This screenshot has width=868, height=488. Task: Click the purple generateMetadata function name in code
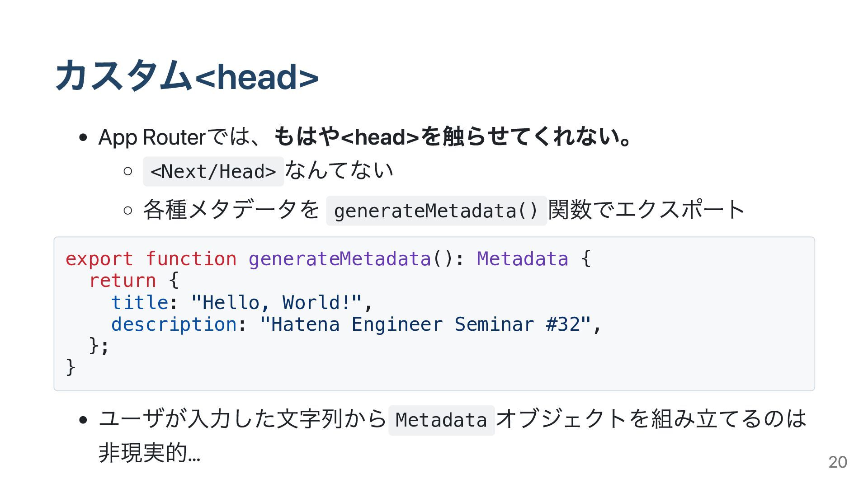(340, 259)
